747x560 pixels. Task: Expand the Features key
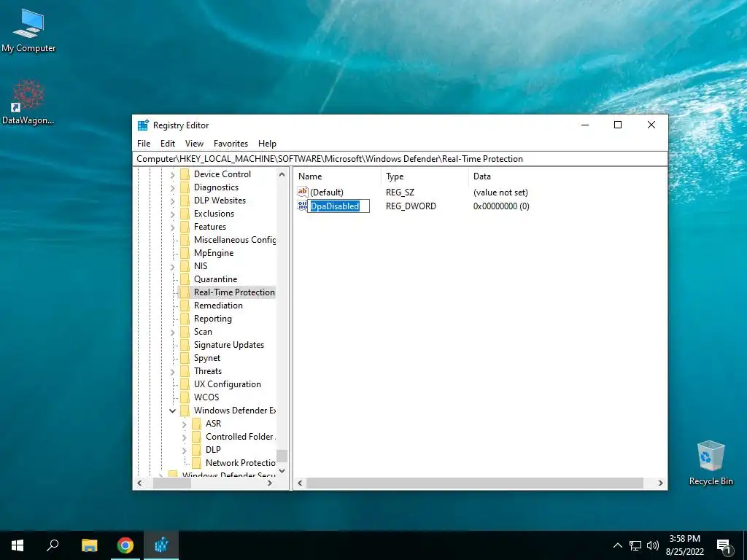172,227
